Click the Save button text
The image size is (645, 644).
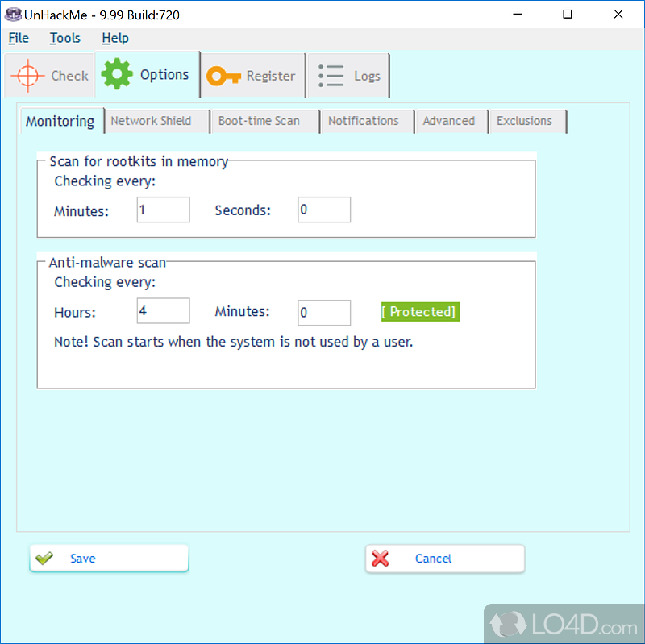click(x=83, y=559)
